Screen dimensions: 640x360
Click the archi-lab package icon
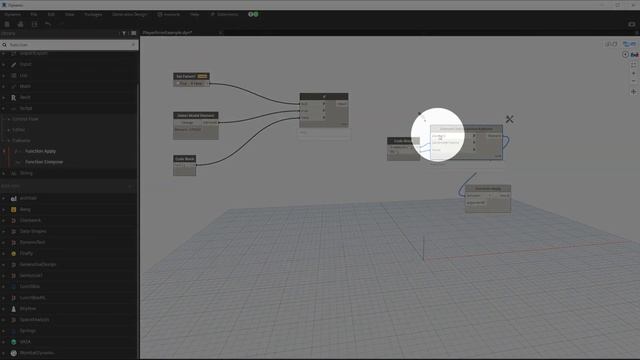click(x=13, y=198)
